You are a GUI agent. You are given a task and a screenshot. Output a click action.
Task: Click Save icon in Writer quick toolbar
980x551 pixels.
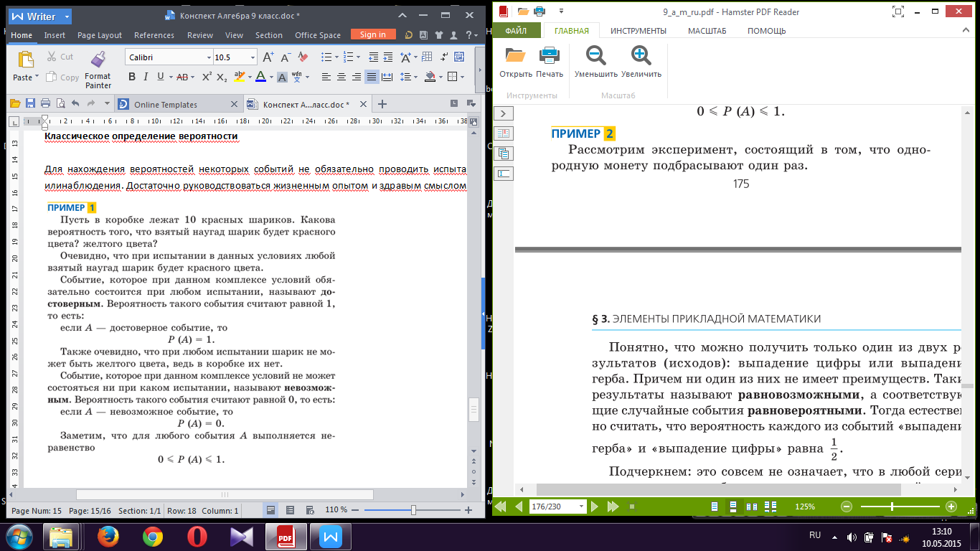(30, 104)
